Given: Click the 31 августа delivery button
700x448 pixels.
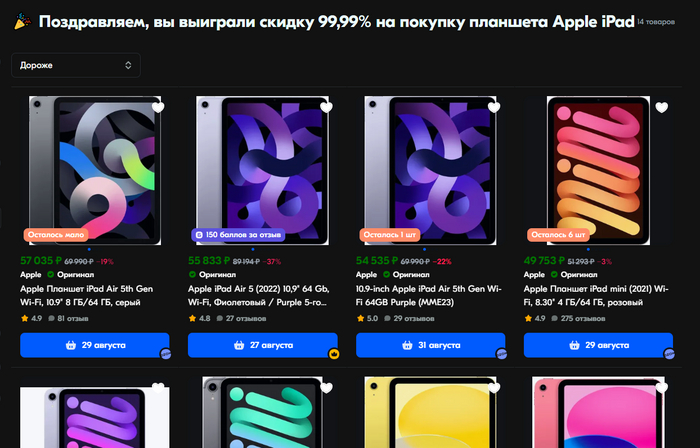Looking at the screenshot, I should pyautogui.click(x=430, y=345).
